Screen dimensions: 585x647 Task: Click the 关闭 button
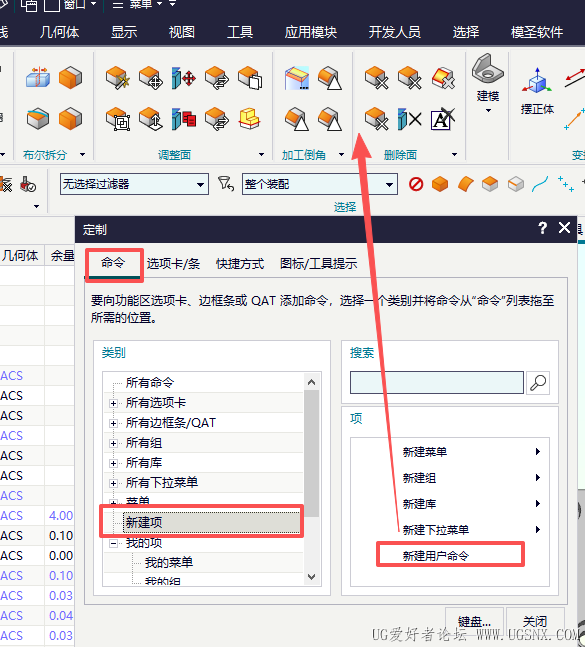click(535, 621)
